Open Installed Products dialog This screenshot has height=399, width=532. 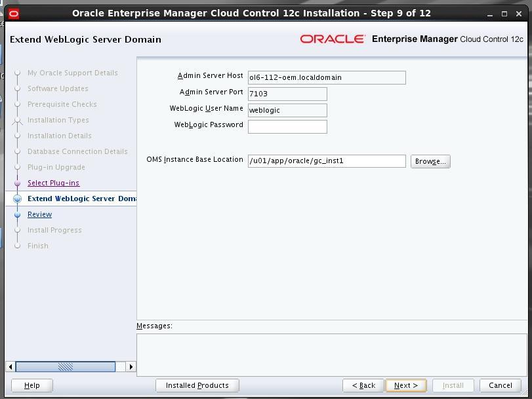(x=197, y=385)
